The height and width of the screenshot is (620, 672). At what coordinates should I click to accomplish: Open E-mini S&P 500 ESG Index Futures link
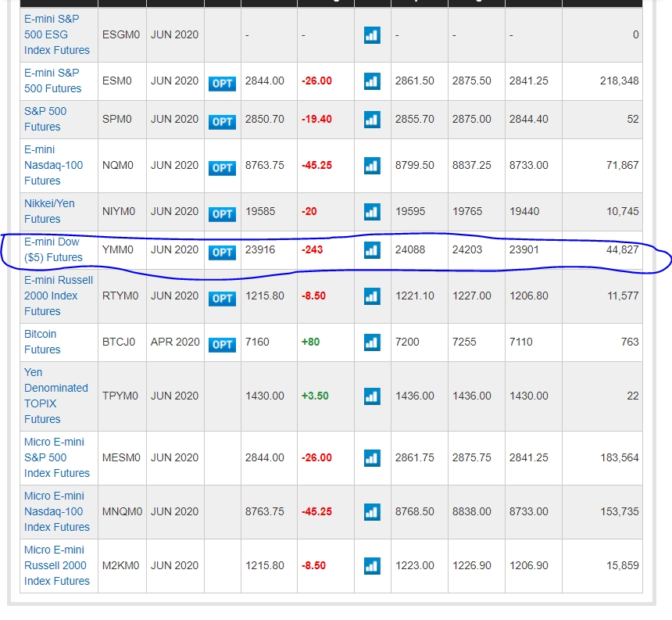(56, 34)
